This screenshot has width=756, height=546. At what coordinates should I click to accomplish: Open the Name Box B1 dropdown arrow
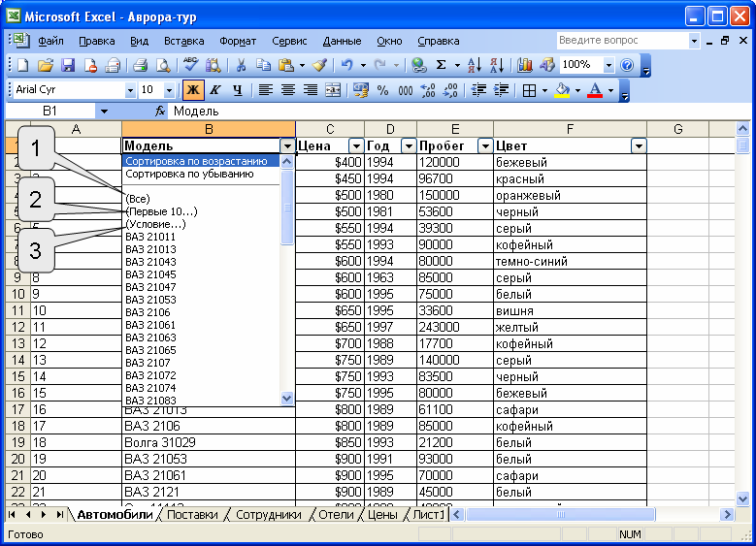[x=104, y=112]
